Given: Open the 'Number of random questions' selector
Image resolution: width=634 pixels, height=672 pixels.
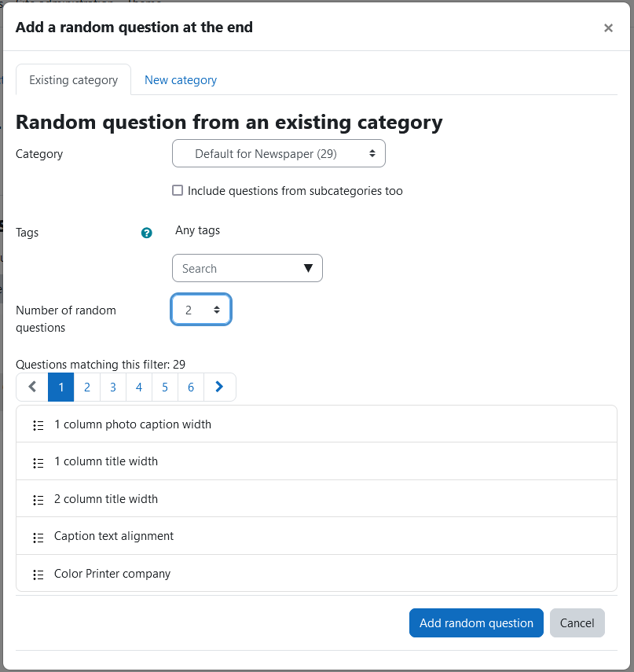Looking at the screenshot, I should point(201,310).
